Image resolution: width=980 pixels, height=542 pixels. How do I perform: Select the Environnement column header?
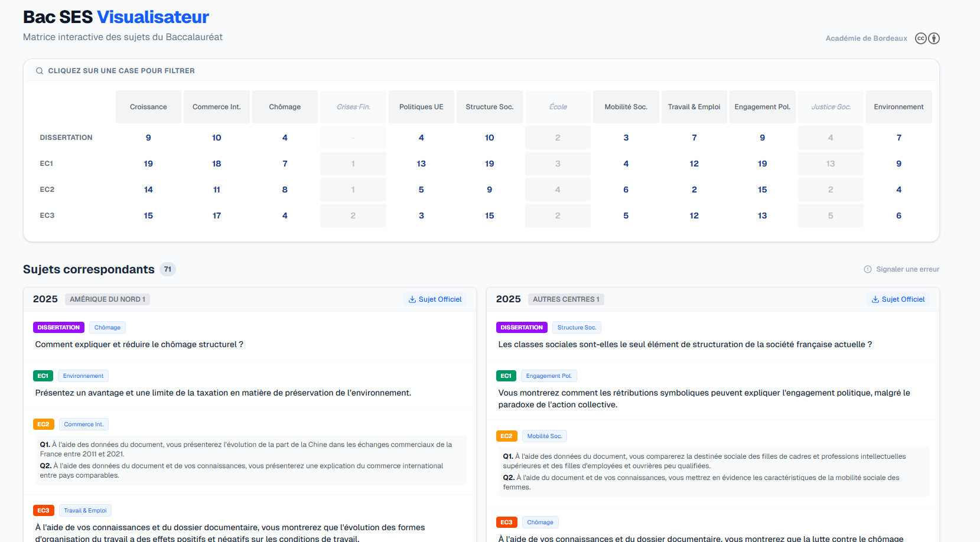[898, 107]
